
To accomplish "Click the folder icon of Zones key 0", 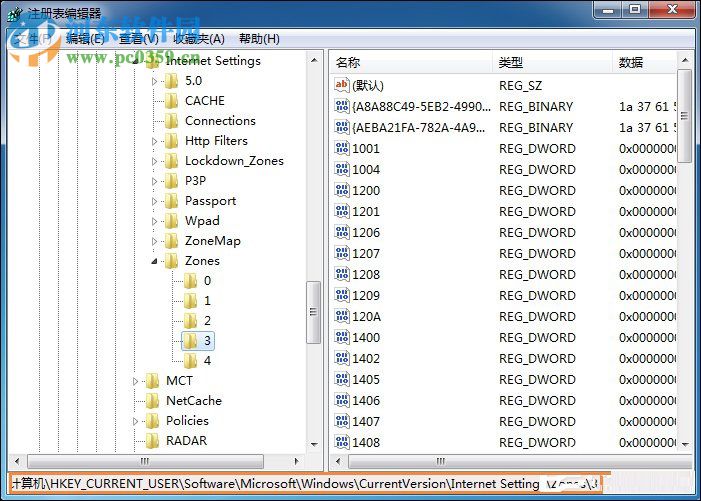I will (190, 281).
